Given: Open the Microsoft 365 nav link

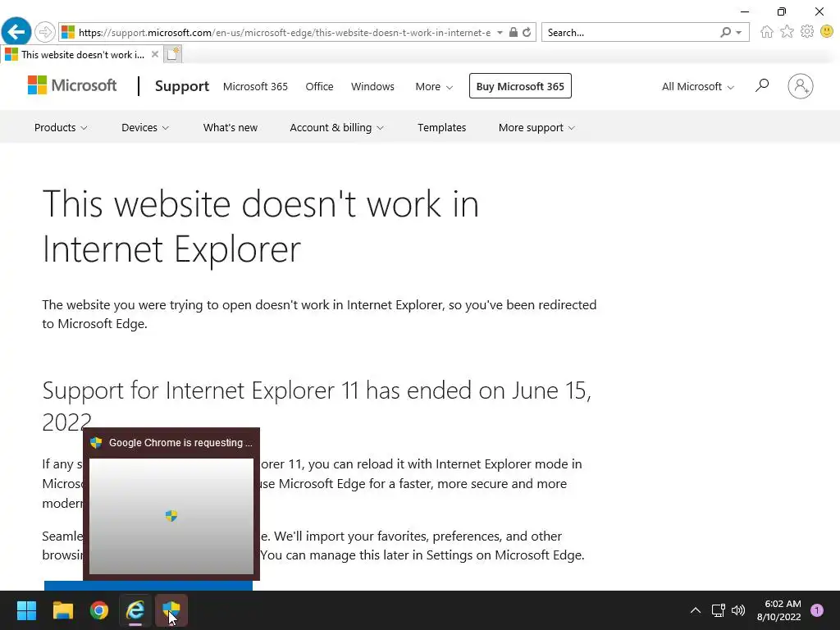Looking at the screenshot, I should point(256,86).
